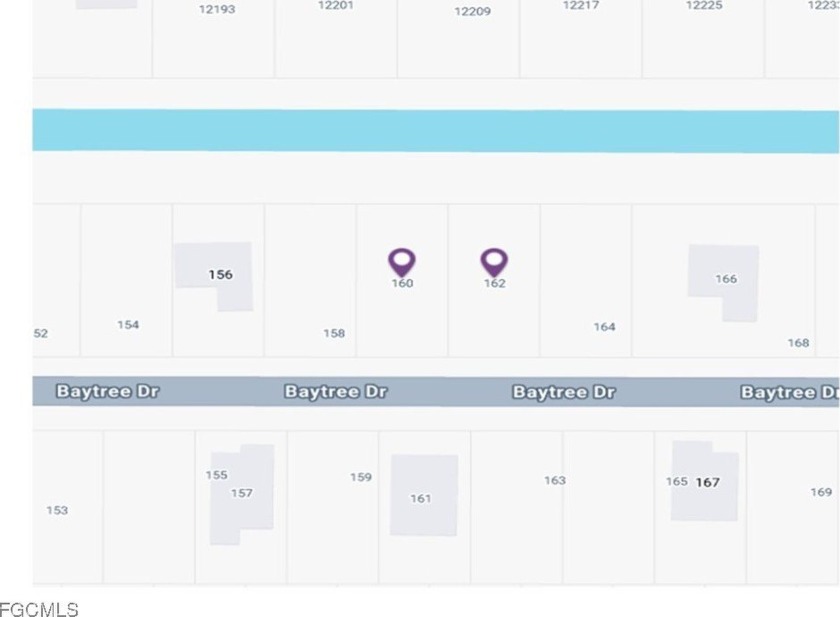Select parcel label 159
840x617 pixels.
coord(361,477)
